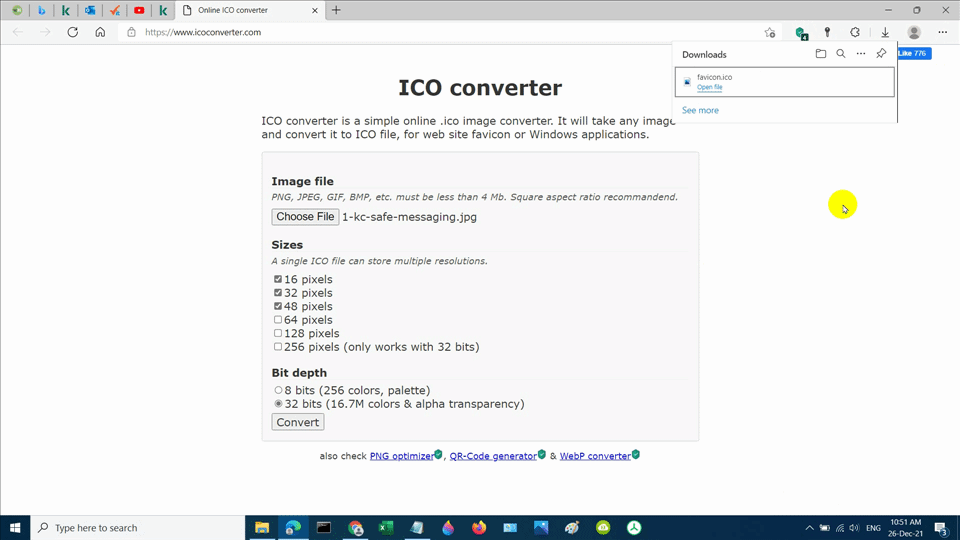Open Excel from taskbar

pos(386,528)
